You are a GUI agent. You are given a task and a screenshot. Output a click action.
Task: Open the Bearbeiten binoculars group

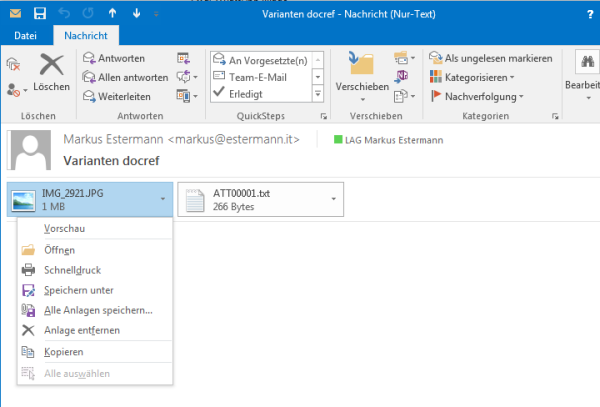click(587, 77)
